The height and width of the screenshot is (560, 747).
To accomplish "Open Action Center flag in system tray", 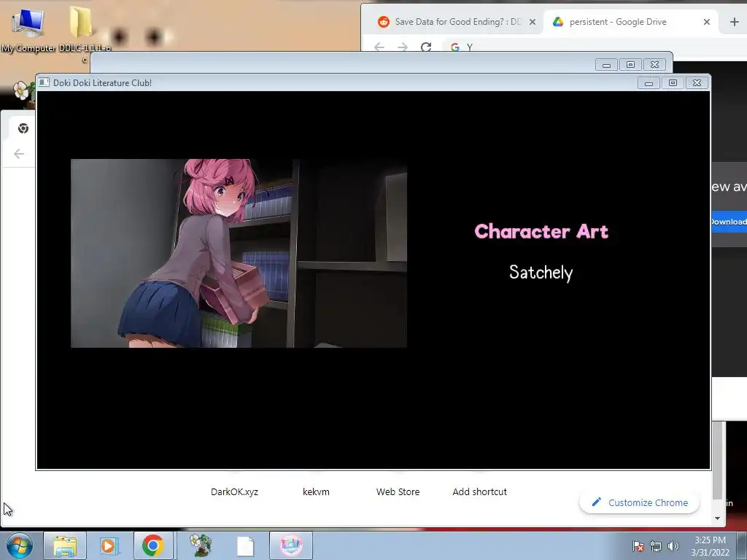I will [638, 546].
